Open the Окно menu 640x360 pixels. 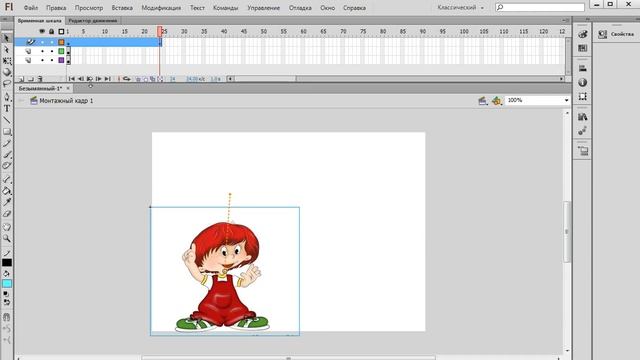(x=327, y=8)
